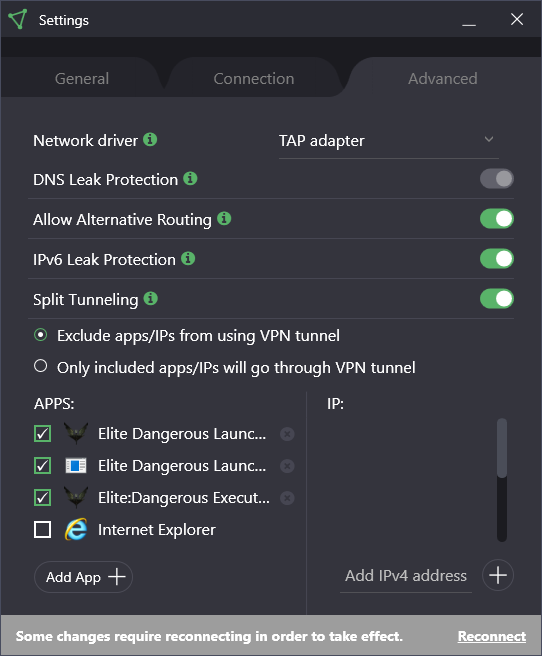Click the Split Tunneling info icon
542x656 pixels.
tap(151, 299)
